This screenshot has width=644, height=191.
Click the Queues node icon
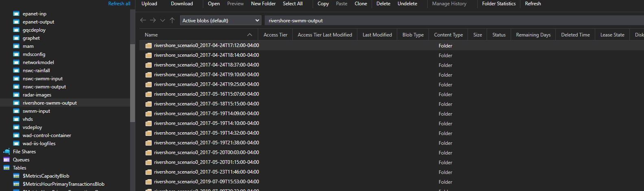[7, 160]
